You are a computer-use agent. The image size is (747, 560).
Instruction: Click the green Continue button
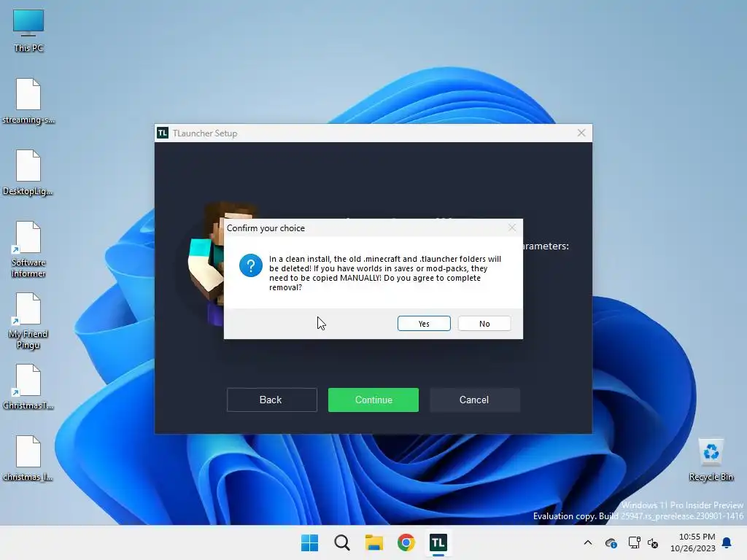tap(373, 400)
